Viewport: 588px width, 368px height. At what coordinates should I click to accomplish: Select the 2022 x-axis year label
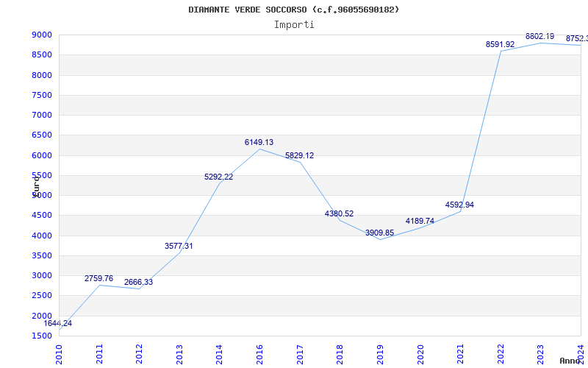(x=501, y=355)
